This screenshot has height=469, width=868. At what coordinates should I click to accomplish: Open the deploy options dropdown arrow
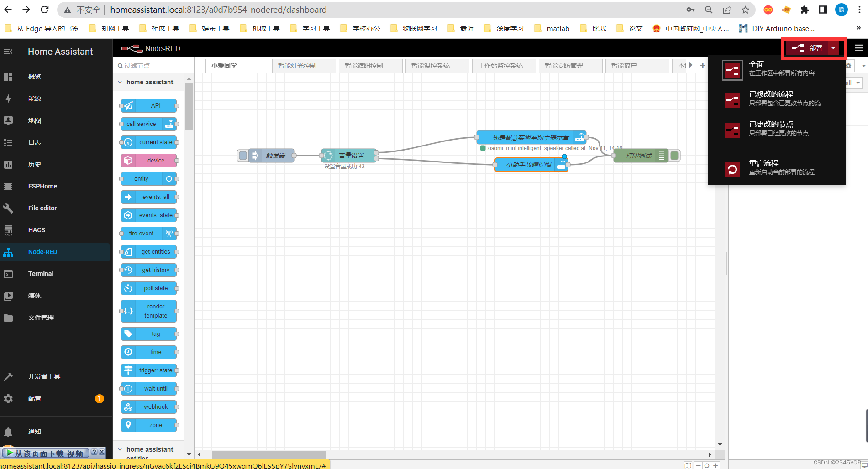point(833,48)
